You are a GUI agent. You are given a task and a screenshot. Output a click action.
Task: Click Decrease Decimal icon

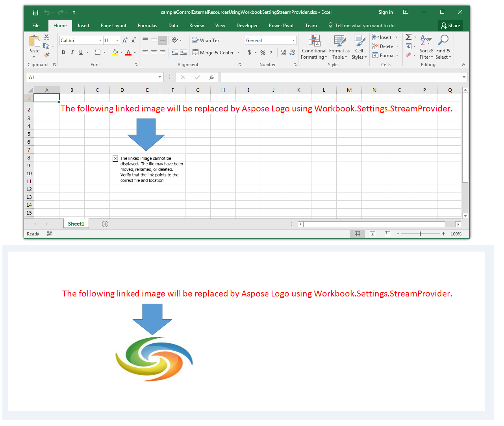pyautogui.click(x=292, y=52)
